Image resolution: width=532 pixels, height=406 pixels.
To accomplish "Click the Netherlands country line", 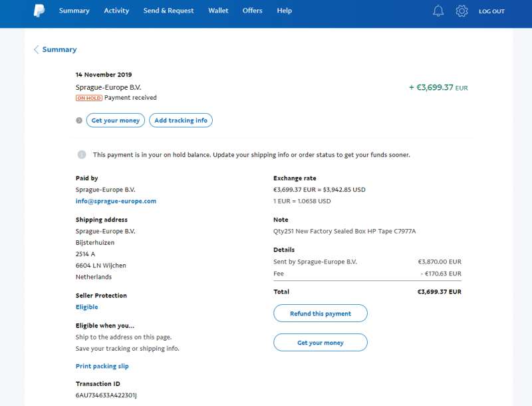I will (x=94, y=277).
